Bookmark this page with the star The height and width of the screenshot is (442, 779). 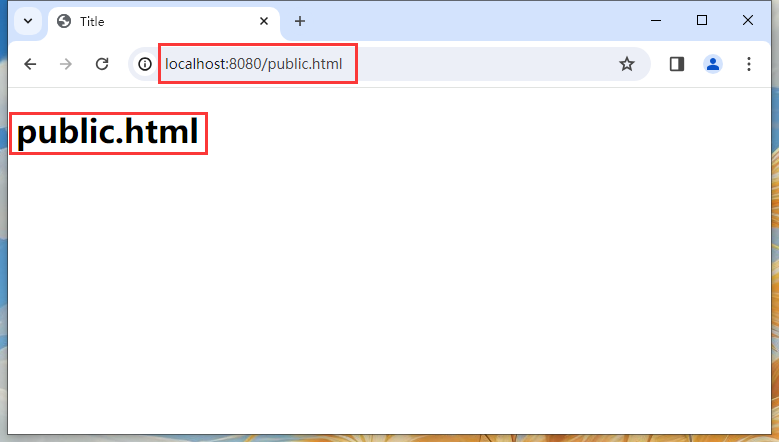pyautogui.click(x=626, y=64)
